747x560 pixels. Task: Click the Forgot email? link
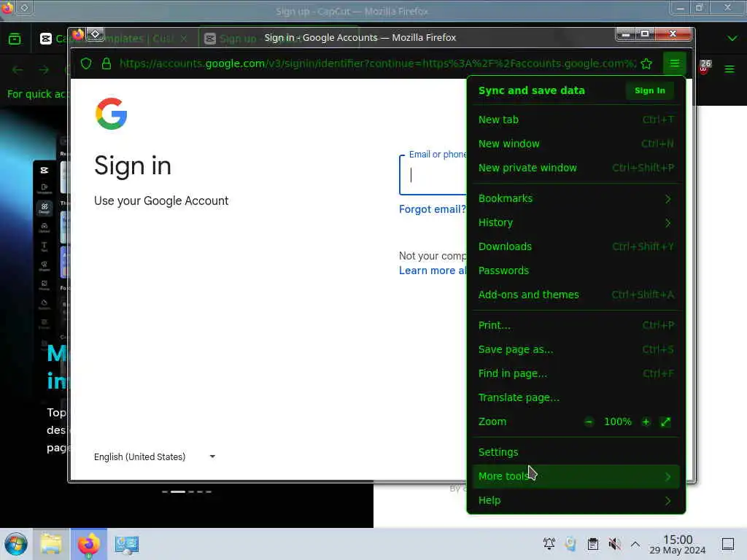coord(433,209)
